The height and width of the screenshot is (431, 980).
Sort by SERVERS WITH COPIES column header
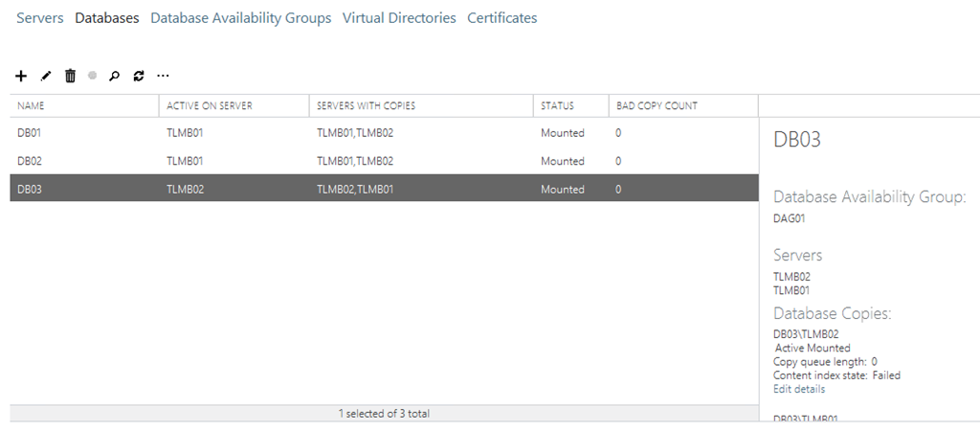(421, 105)
